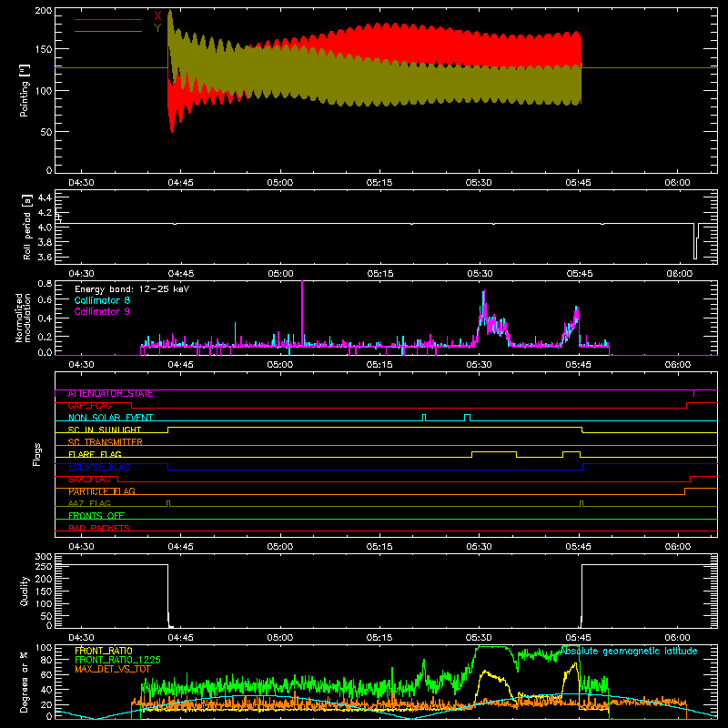Select the olive Y legend line sample
728x728 pixels.
(108, 32)
